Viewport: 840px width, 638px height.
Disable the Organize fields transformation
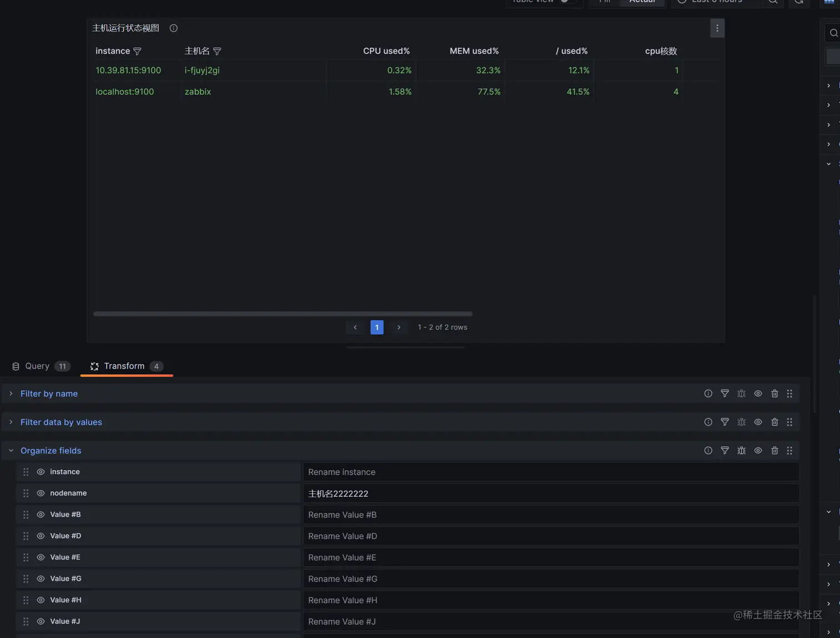tap(758, 450)
